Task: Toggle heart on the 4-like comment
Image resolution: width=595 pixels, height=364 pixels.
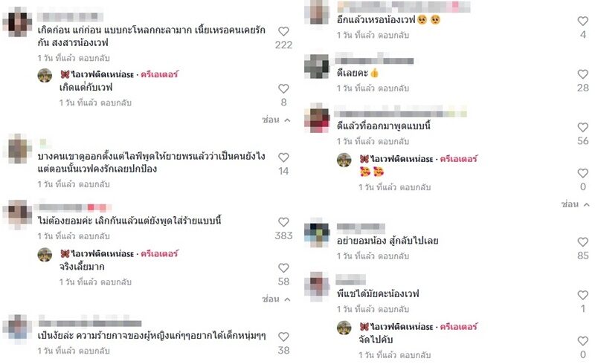Action: (x=583, y=22)
